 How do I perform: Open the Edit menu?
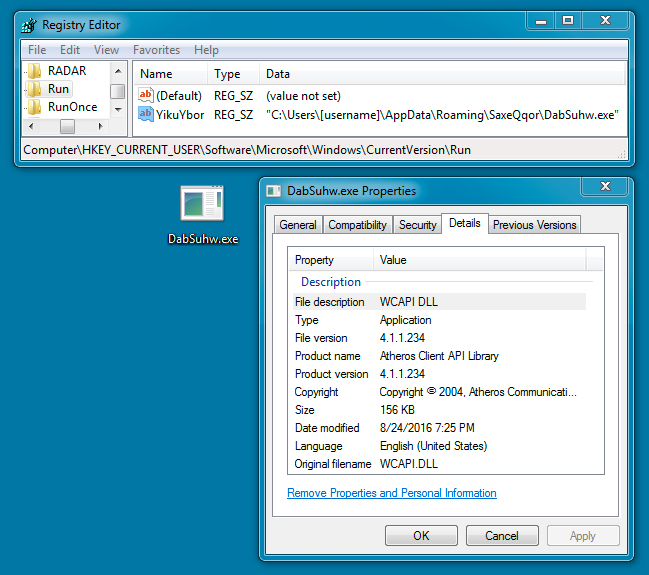click(70, 50)
